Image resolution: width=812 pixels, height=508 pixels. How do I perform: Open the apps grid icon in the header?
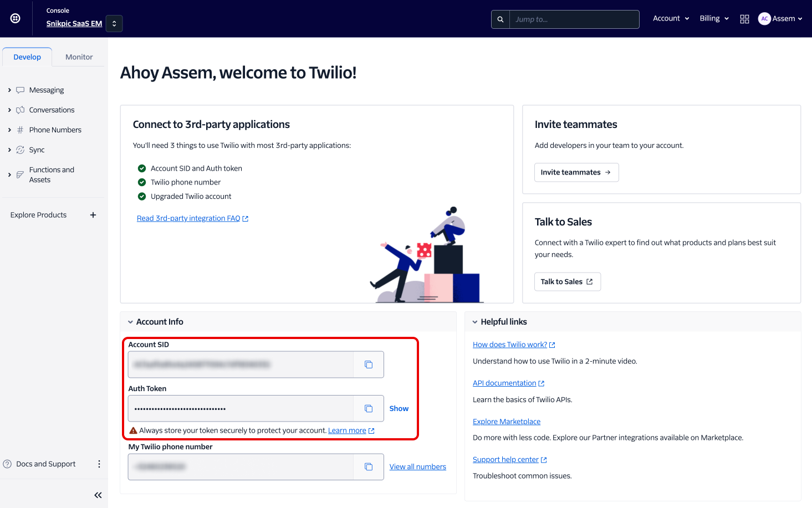[x=744, y=18]
